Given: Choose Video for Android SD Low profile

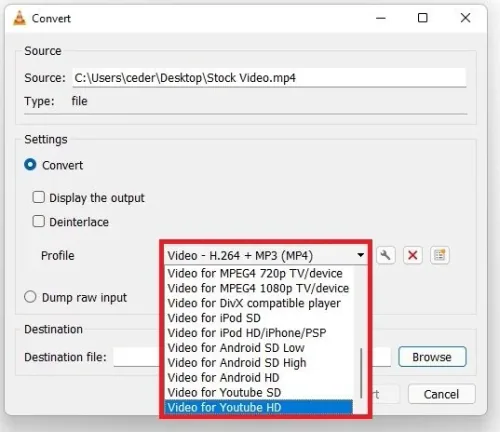Looking at the screenshot, I should 259,348.
